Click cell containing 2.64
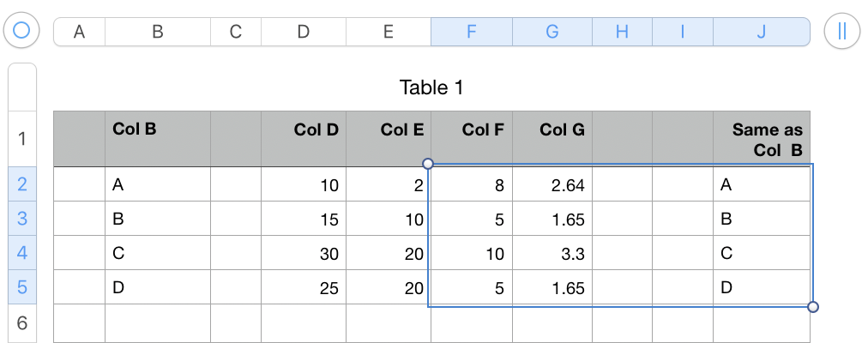 552,184
